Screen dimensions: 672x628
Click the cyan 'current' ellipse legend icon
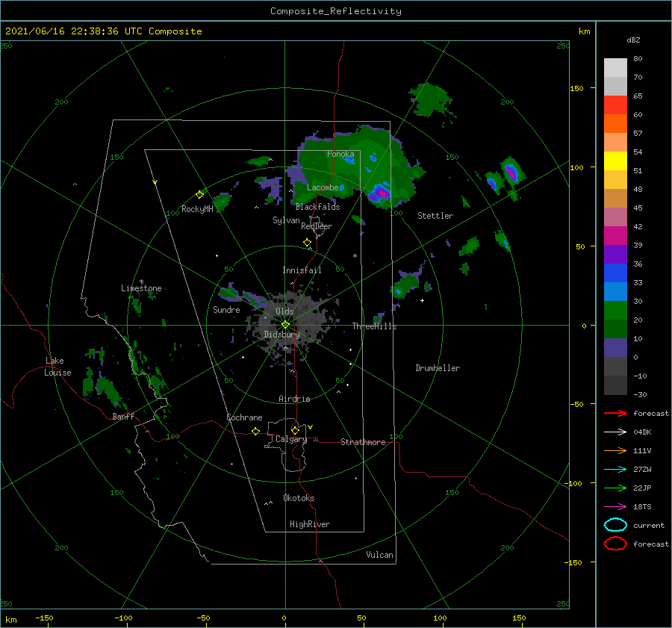tap(615, 525)
